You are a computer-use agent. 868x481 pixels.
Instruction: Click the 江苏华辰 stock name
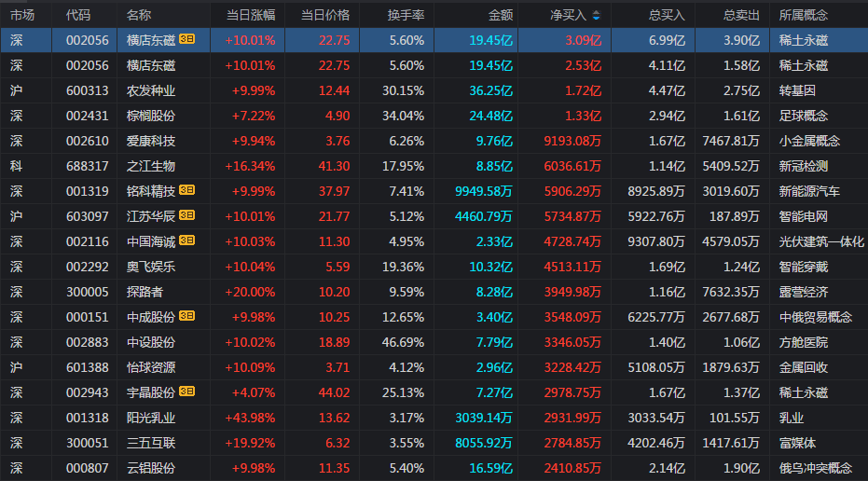pos(151,216)
